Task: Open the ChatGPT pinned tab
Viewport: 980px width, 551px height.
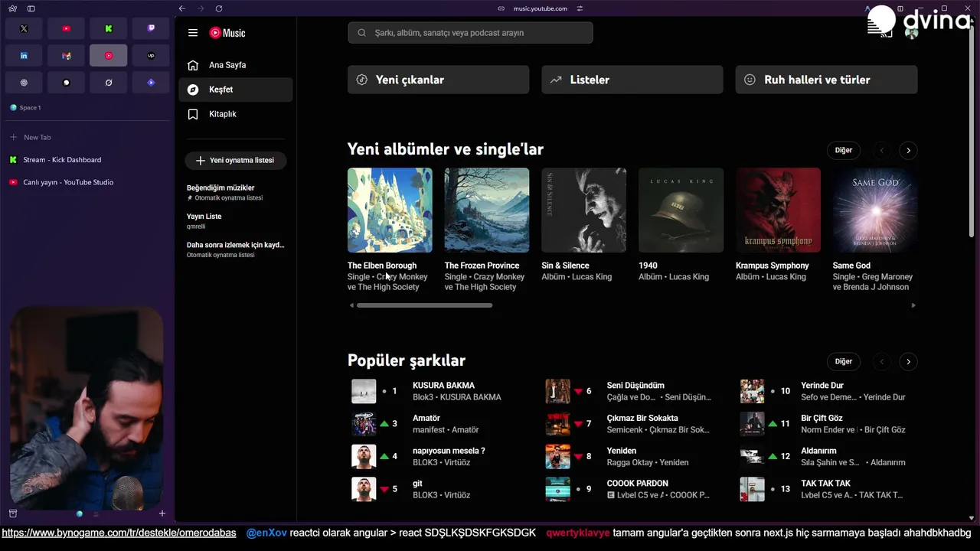Action: click(24, 83)
